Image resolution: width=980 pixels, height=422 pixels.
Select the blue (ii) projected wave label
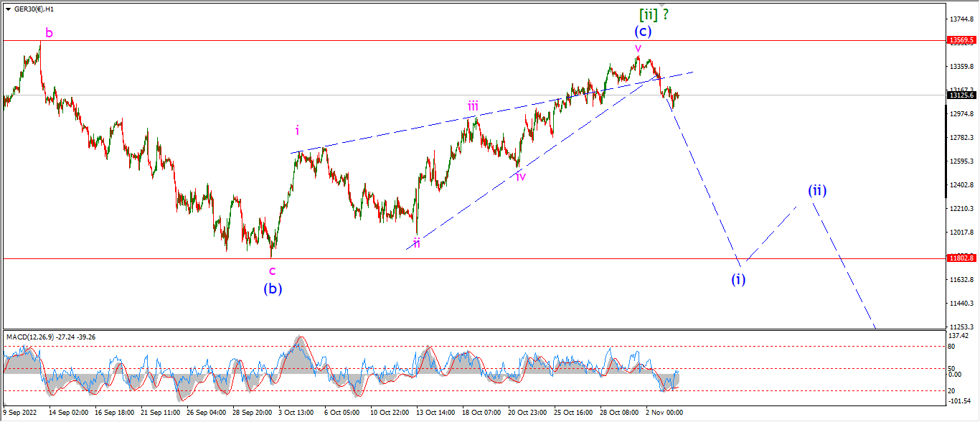click(x=817, y=190)
